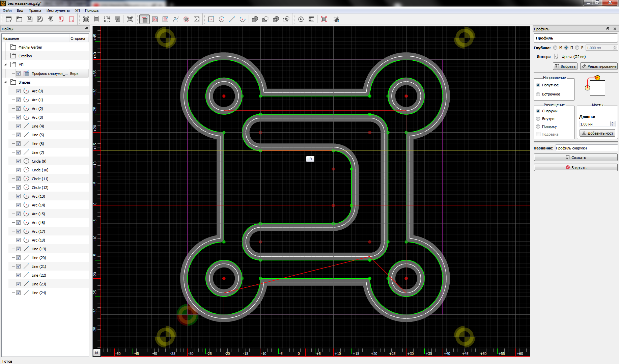Click the shape Difference boolean icon
This screenshot has height=364, width=619.
tap(265, 19)
